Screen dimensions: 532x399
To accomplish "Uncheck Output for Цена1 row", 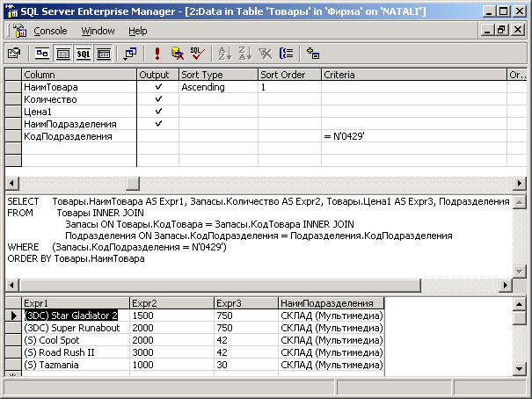I will click(x=158, y=112).
